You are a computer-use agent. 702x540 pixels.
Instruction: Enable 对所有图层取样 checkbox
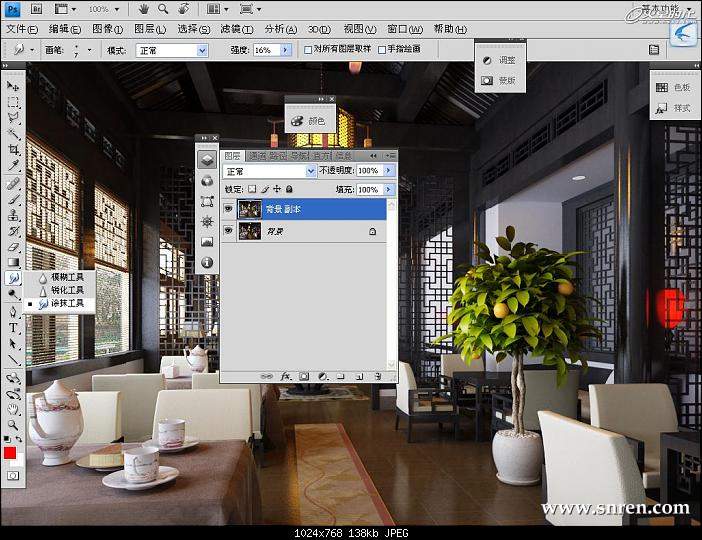coord(308,50)
